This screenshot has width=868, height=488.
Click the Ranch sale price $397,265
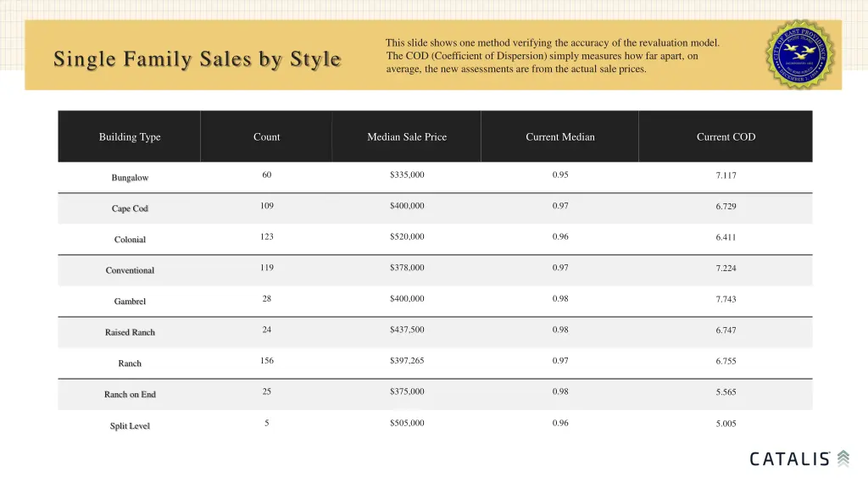pos(407,361)
